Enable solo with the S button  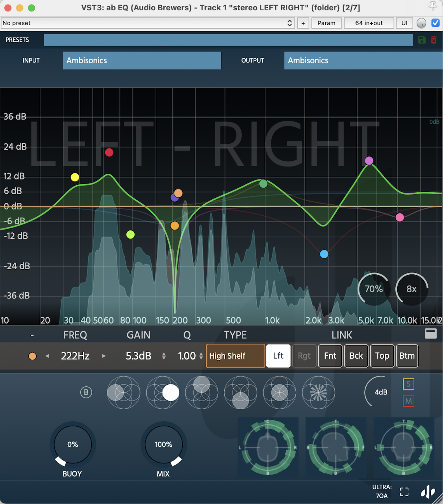tap(408, 384)
